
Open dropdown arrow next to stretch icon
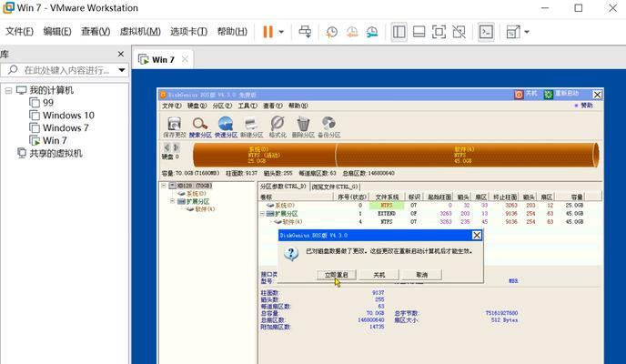(527, 32)
